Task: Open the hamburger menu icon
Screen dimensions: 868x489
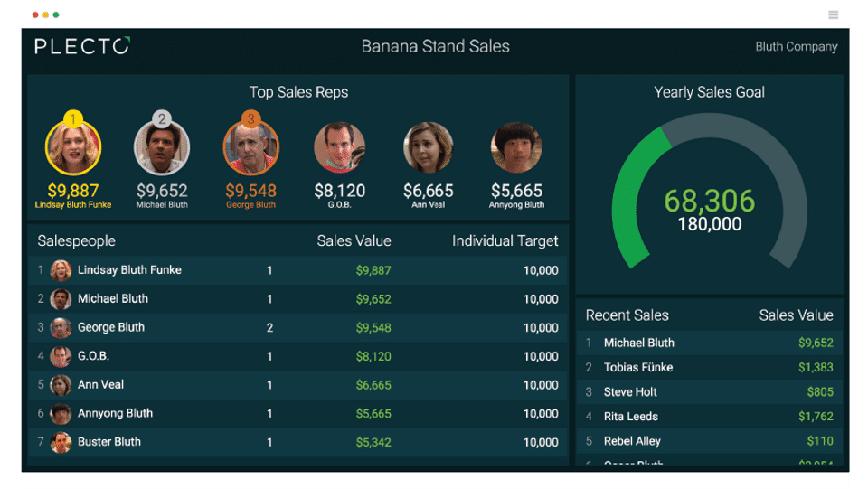Action: [x=833, y=14]
